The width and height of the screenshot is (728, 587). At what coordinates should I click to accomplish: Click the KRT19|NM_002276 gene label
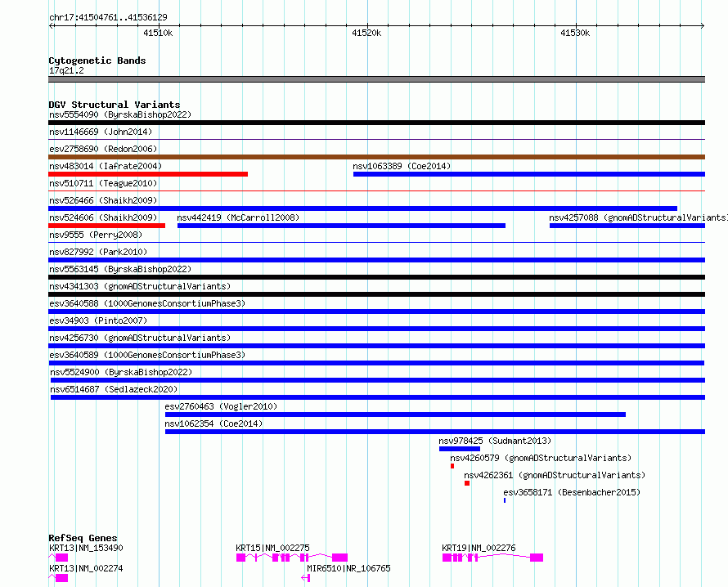click(x=479, y=548)
